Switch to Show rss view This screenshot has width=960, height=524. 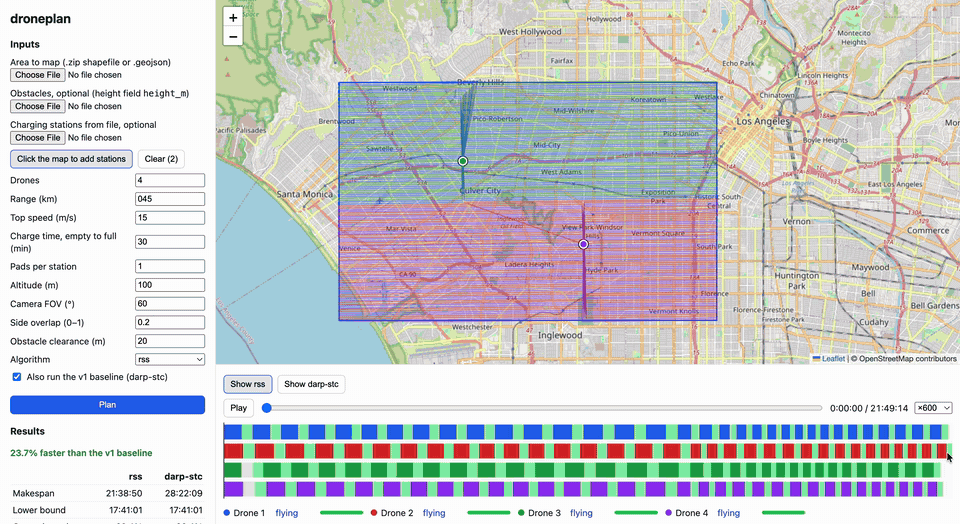pos(247,384)
